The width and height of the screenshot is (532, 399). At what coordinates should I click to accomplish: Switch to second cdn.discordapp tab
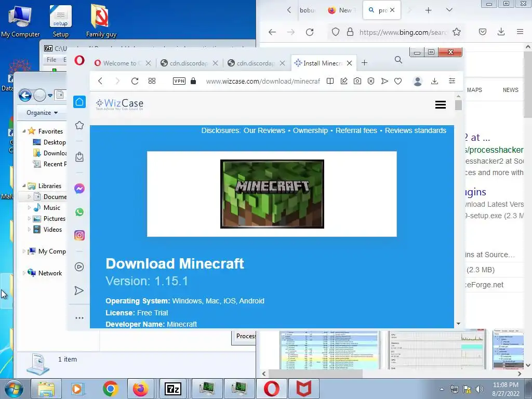click(x=256, y=63)
